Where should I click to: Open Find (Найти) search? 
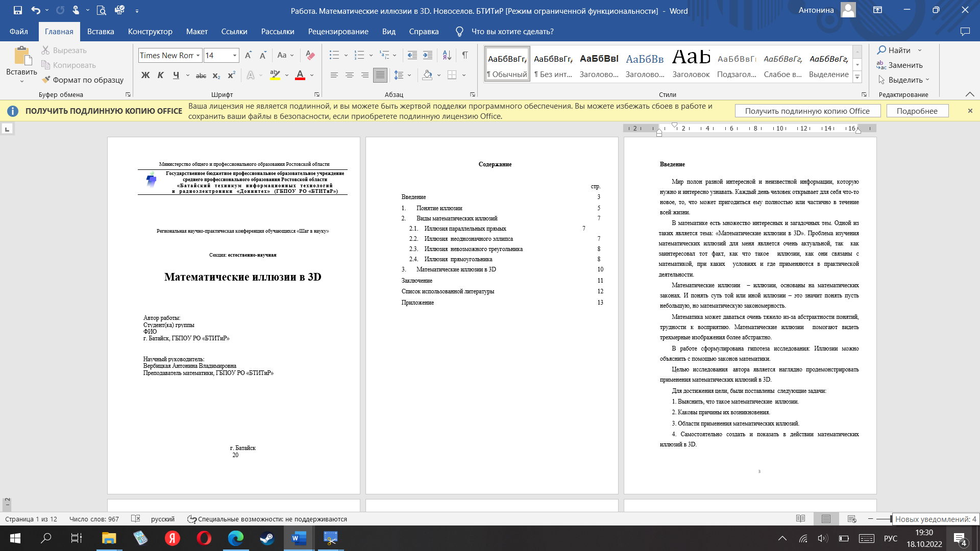click(894, 50)
